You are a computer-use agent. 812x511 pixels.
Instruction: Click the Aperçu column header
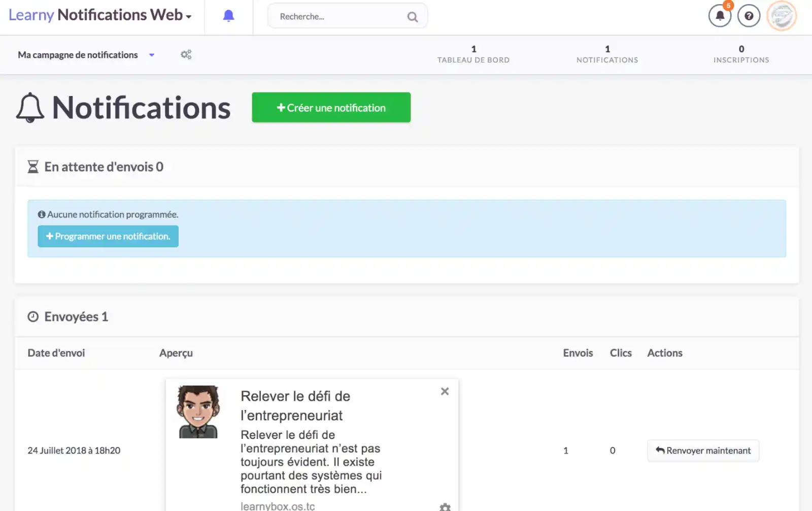point(176,353)
